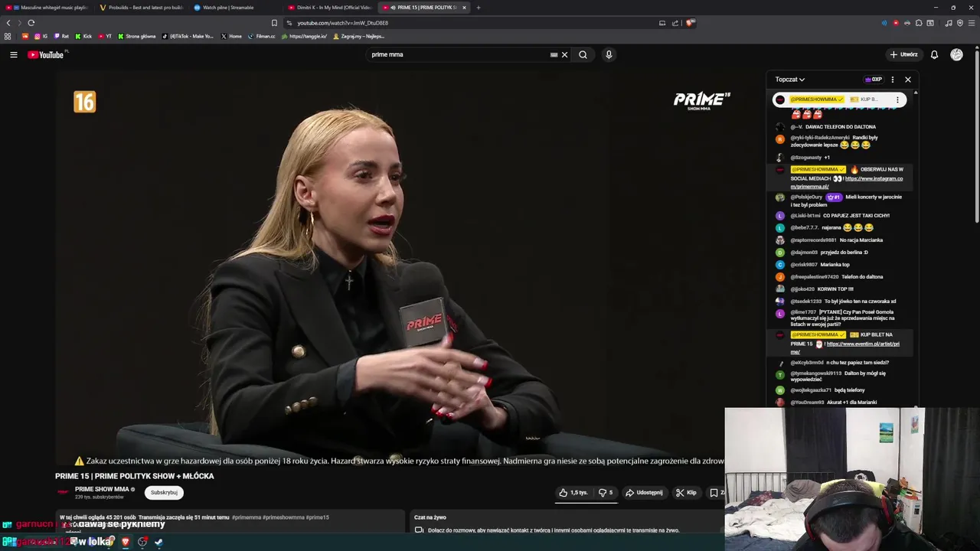The image size is (980, 551).
Task: Open the IG bookmark
Action: 41,36
